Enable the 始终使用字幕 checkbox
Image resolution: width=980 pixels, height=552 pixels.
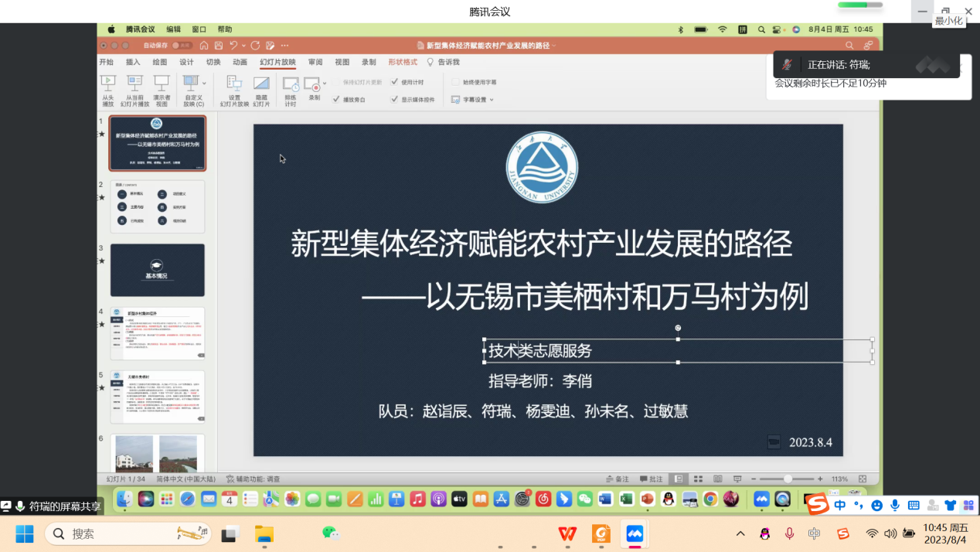point(456,82)
